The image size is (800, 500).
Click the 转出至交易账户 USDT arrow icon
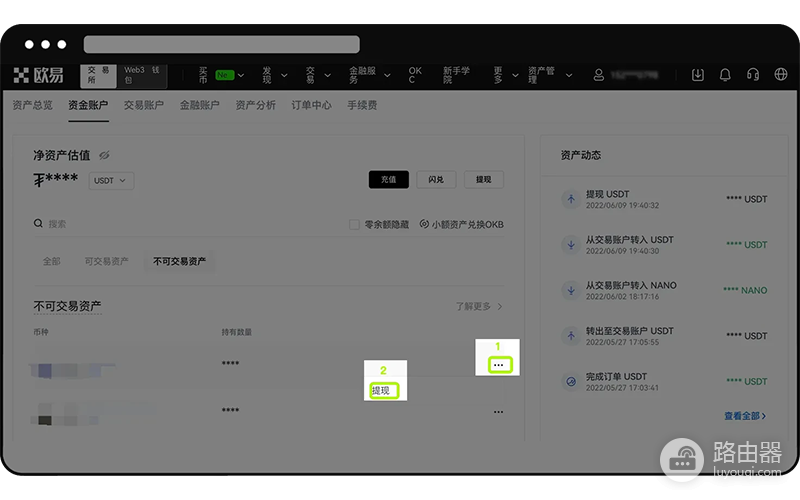click(571, 336)
